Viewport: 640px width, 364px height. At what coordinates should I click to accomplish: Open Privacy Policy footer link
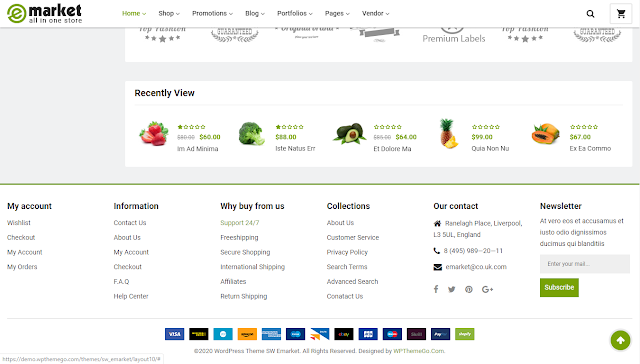[347, 252]
